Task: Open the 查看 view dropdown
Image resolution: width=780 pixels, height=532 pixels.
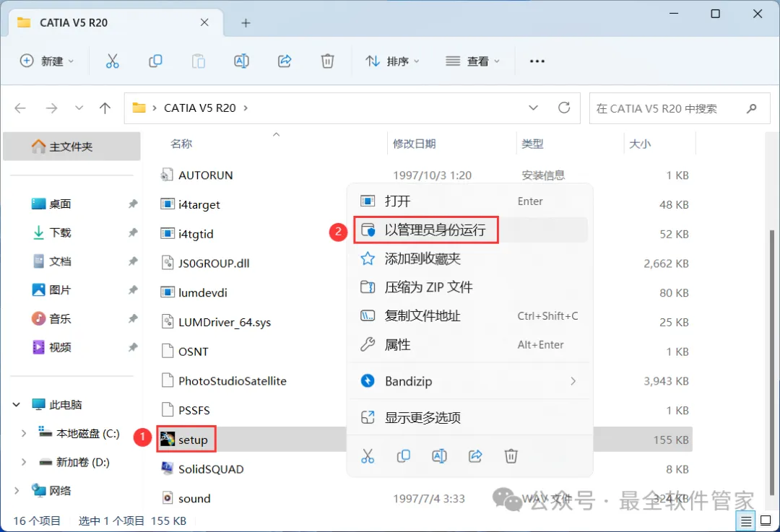Action: [472, 61]
